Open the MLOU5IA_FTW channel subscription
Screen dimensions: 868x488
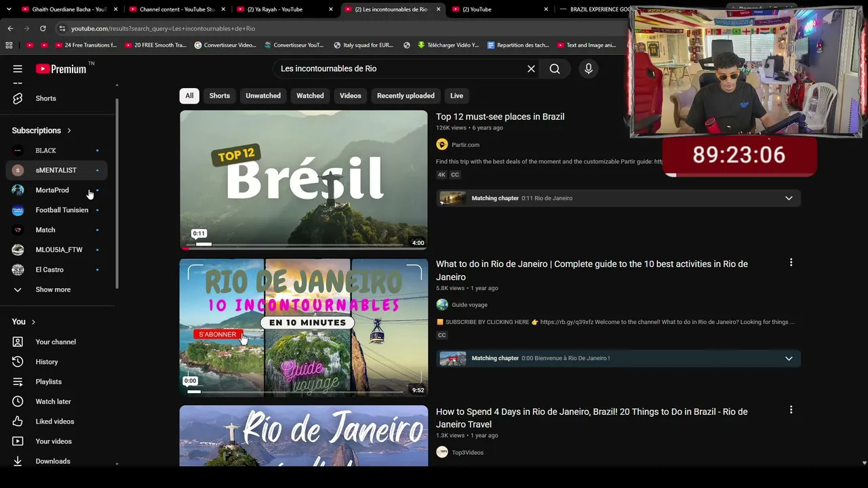(57, 249)
